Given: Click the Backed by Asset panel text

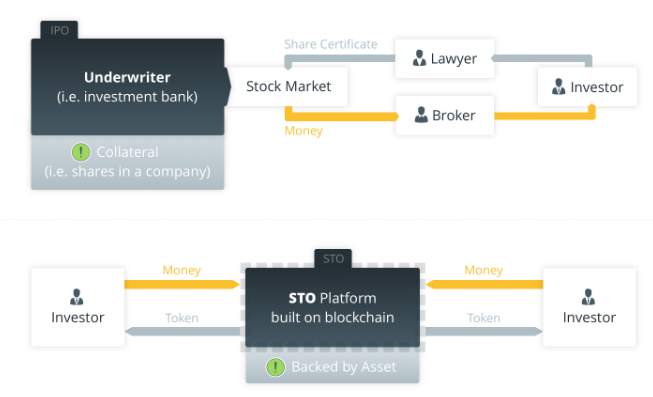Looking at the screenshot, I should tap(344, 367).
